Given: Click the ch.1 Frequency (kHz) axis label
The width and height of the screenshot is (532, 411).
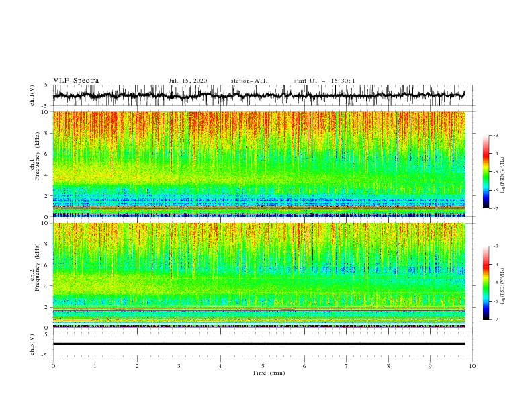Looking at the screenshot, I should pyautogui.click(x=36, y=164).
